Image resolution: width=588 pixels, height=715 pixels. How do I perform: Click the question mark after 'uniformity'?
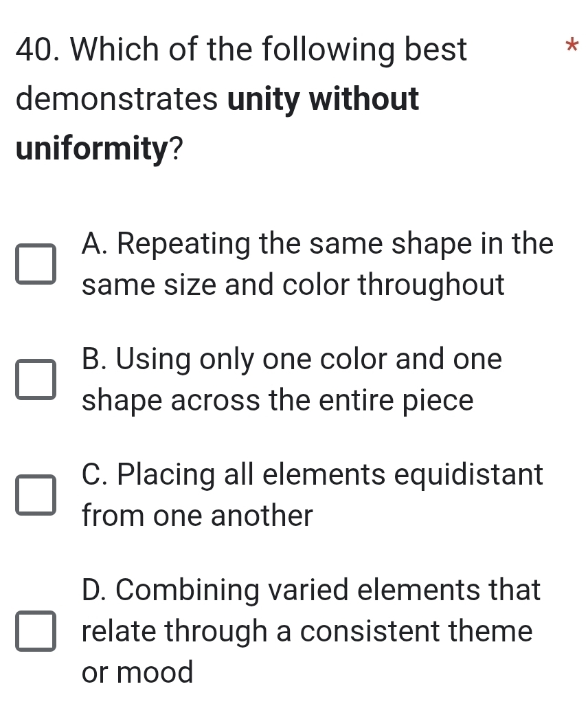click(x=176, y=148)
